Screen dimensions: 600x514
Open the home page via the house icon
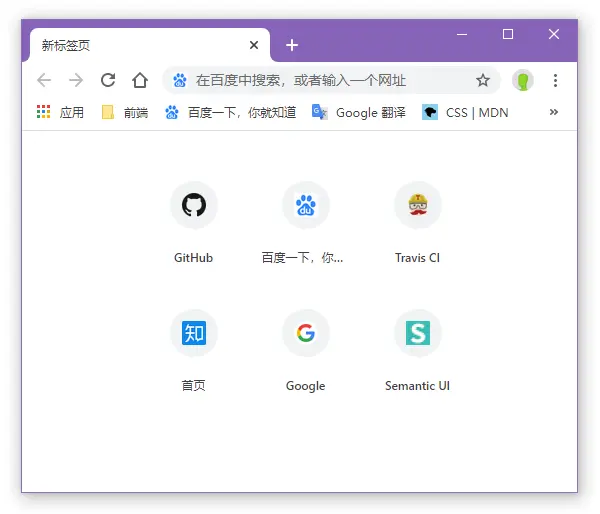(x=140, y=80)
